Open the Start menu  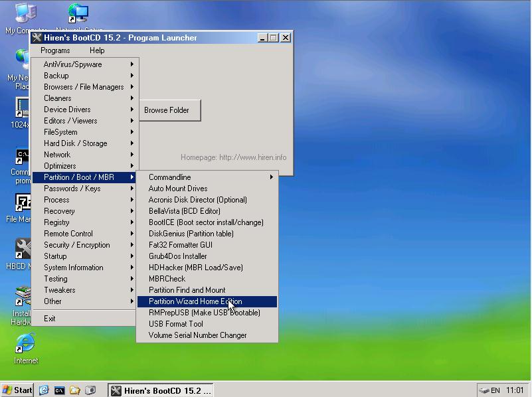17,390
